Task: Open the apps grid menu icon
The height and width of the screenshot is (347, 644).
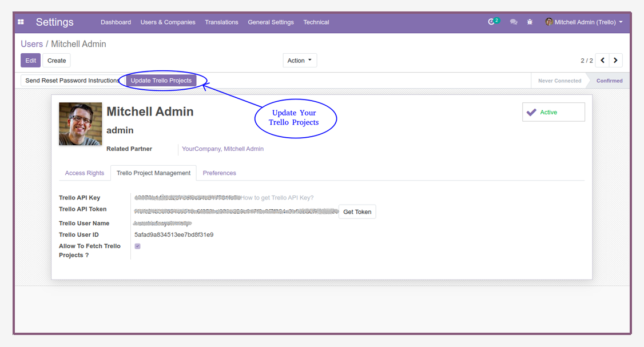Action: [x=21, y=22]
